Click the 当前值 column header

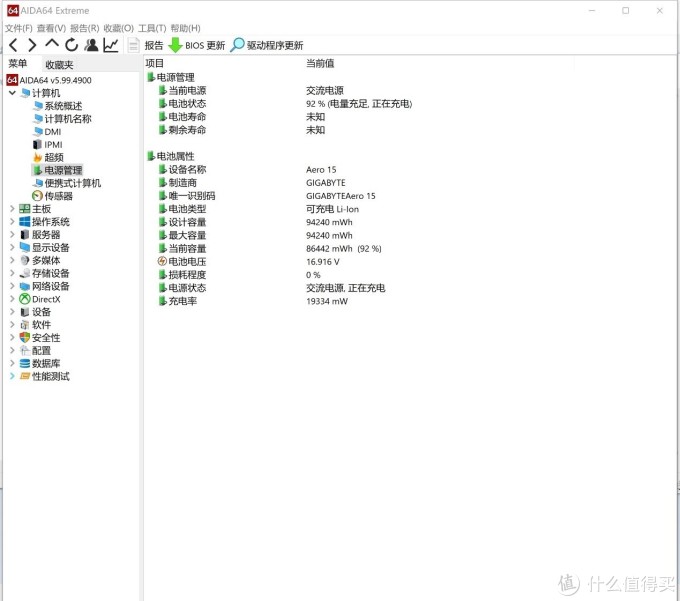[x=320, y=63]
